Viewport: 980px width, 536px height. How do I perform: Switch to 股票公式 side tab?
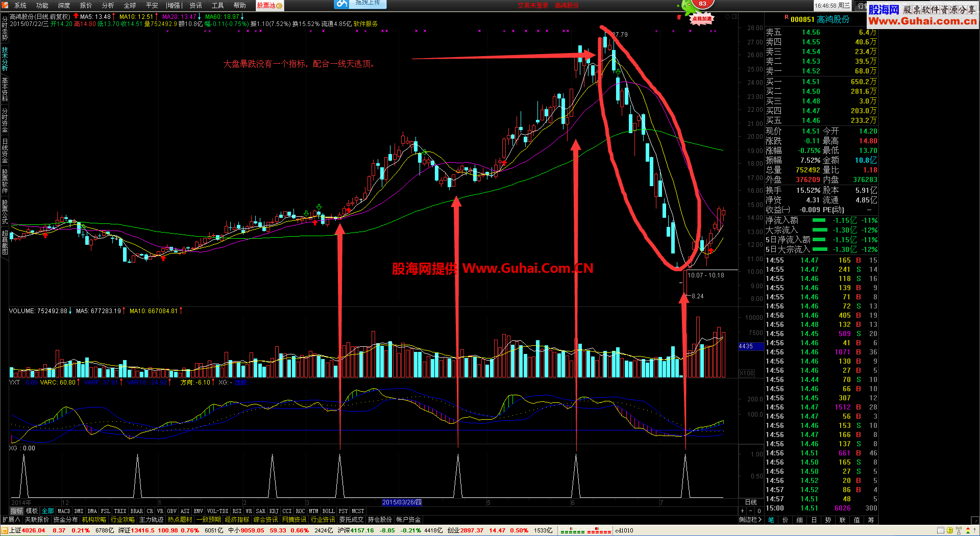click(x=5, y=212)
